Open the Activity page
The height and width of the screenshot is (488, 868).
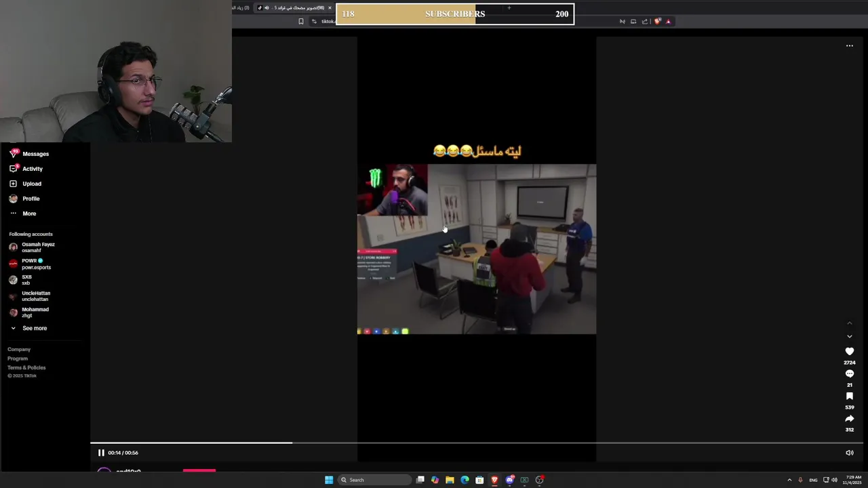[26, 169]
